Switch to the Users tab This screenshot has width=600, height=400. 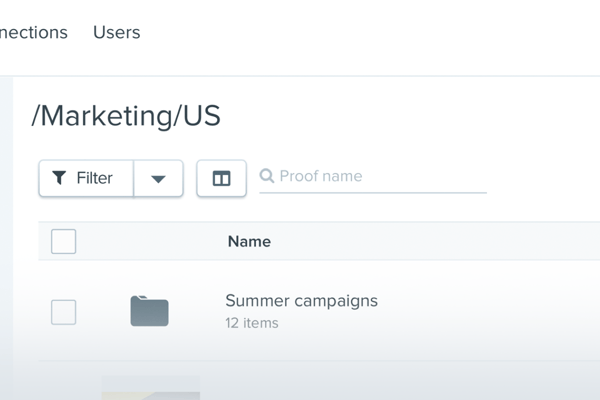tap(116, 32)
